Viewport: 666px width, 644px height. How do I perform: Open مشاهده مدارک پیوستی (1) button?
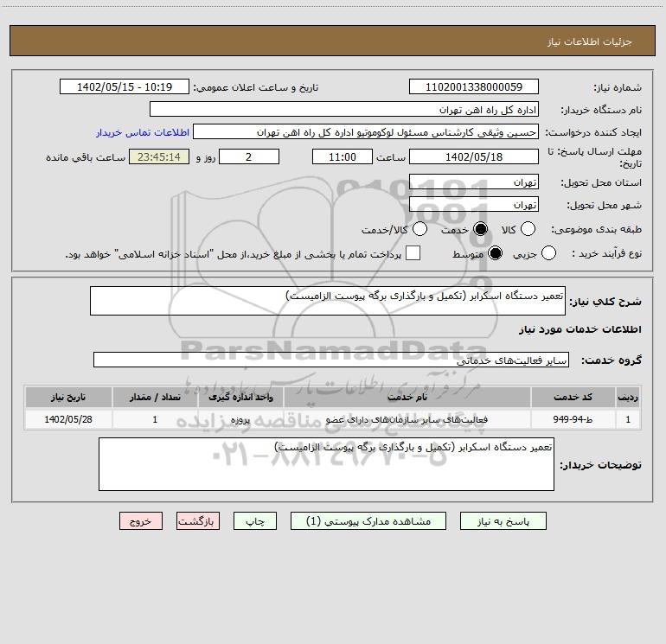coord(368,521)
